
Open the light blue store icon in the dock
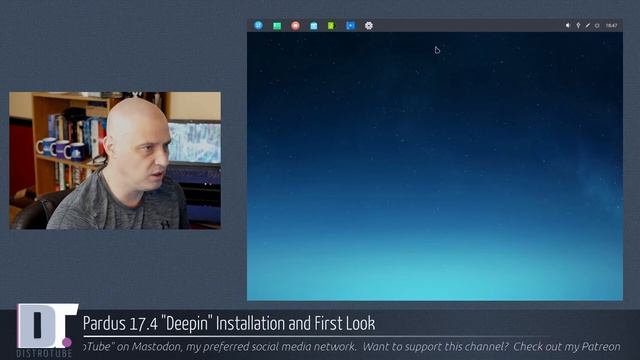pos(313,26)
